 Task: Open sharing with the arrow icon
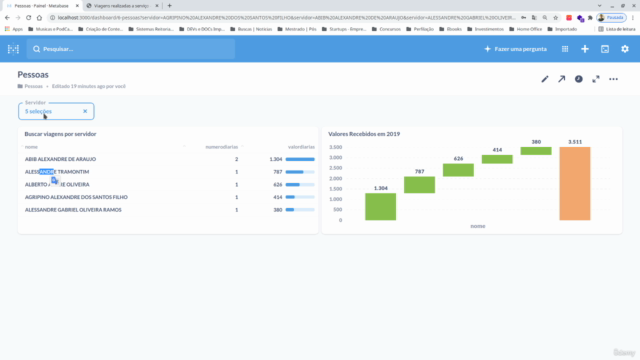[562, 79]
